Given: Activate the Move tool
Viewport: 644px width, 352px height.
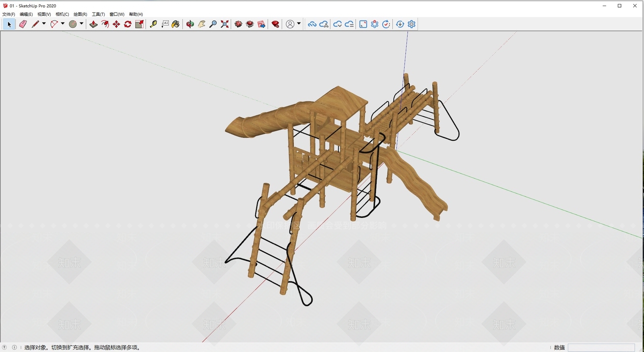Looking at the screenshot, I should pos(116,24).
